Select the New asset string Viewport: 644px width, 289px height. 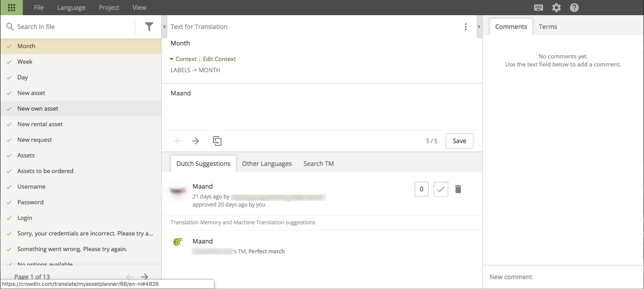tap(80, 93)
